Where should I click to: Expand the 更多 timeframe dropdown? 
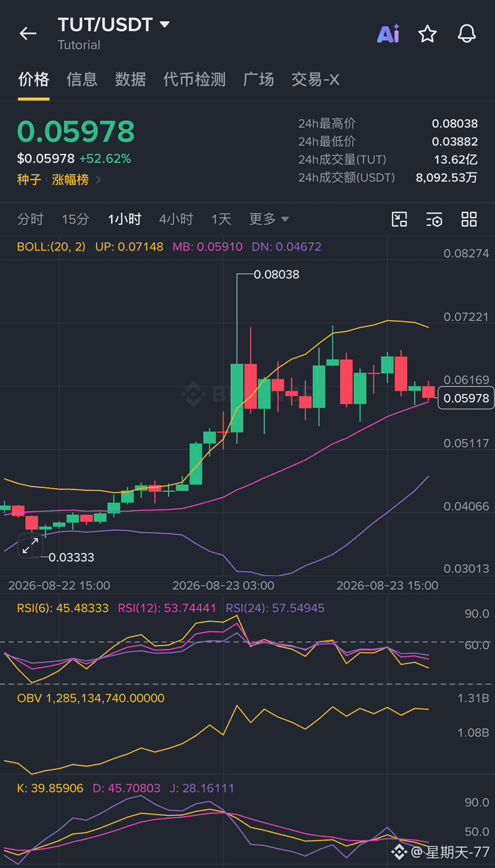coord(269,219)
